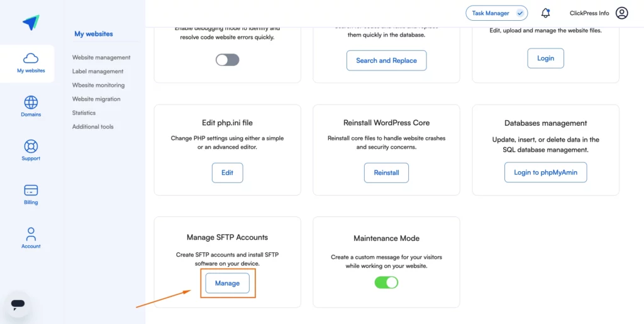Click the Login to phpMyAmin button
The width and height of the screenshot is (644, 324).
[545, 172]
